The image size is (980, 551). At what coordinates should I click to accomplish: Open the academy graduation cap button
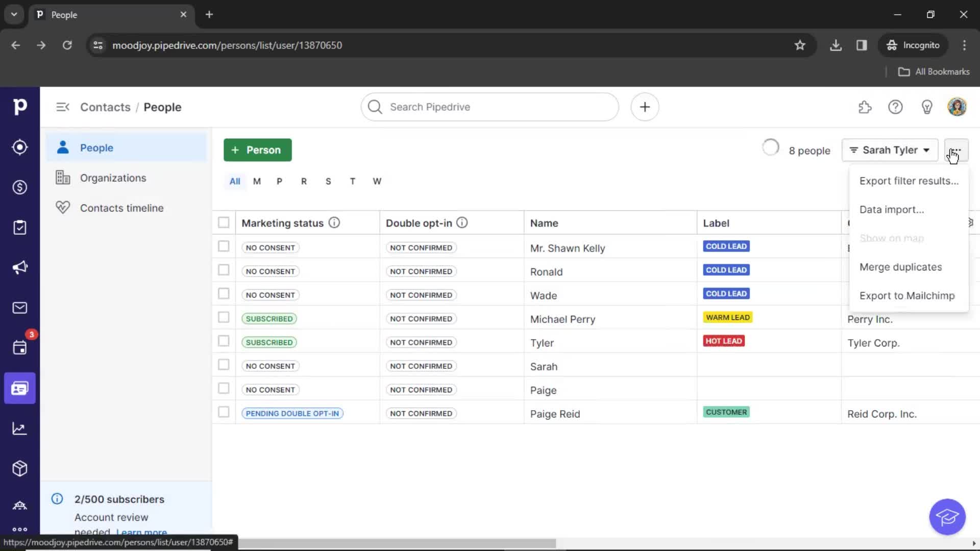pyautogui.click(x=947, y=517)
